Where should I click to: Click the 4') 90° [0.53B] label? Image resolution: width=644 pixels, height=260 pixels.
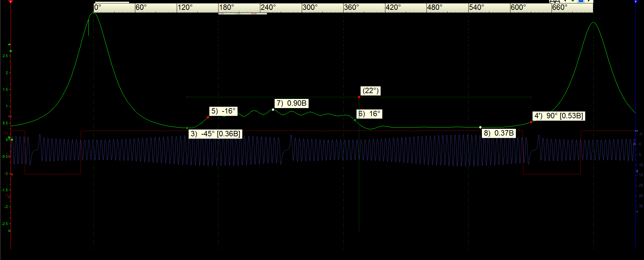tap(559, 116)
